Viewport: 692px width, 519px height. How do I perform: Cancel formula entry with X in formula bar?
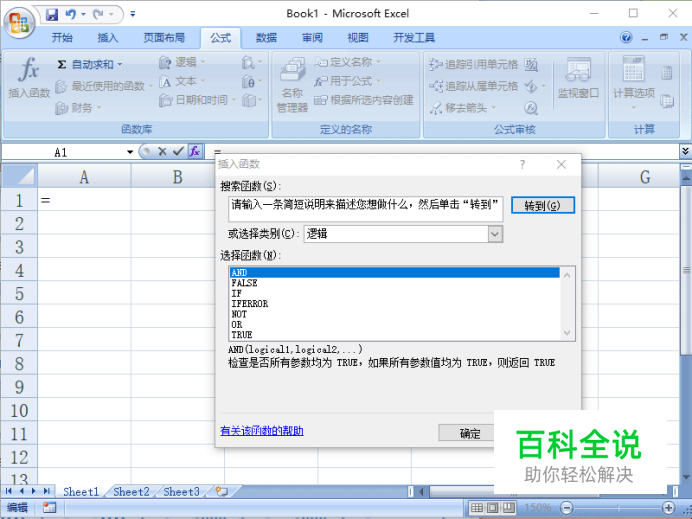point(162,151)
